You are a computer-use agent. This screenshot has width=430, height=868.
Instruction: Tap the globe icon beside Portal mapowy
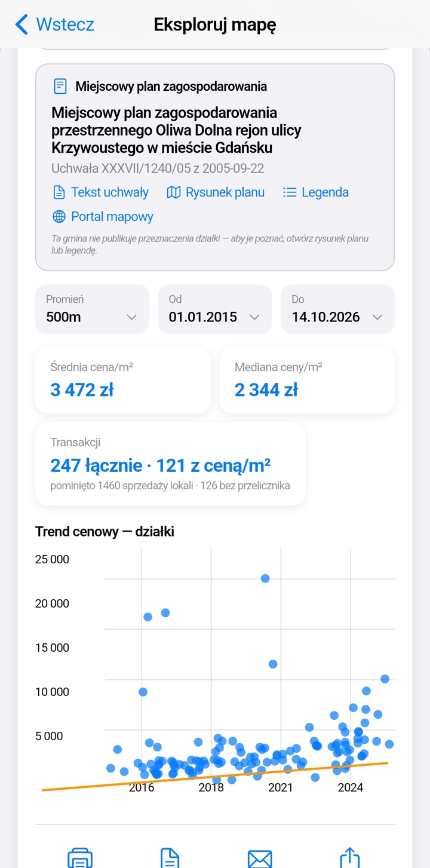[x=59, y=216]
